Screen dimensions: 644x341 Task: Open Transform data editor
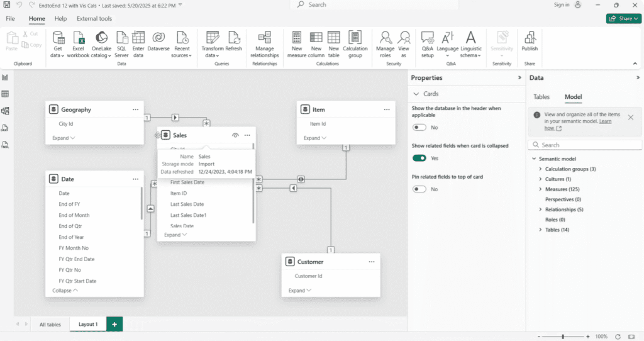click(213, 45)
